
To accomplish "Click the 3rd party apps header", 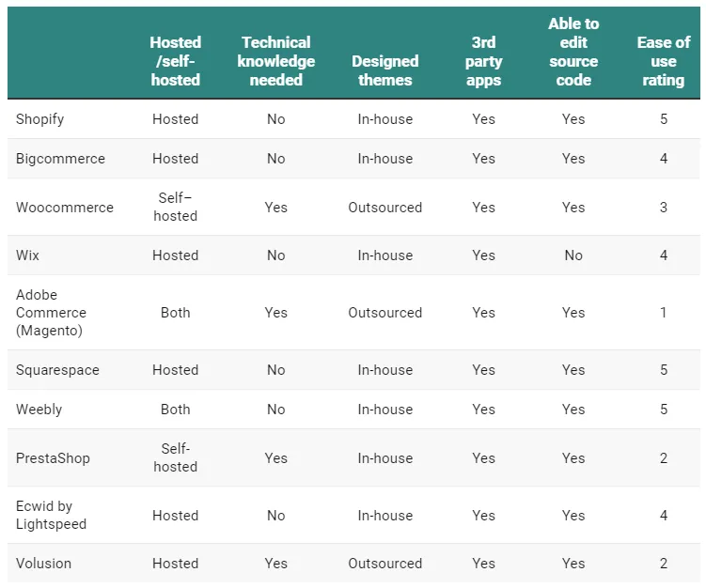I will coord(483,61).
